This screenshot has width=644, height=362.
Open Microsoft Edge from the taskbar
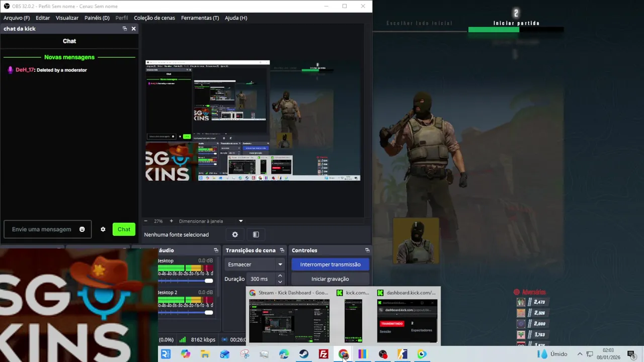[x=284, y=354]
